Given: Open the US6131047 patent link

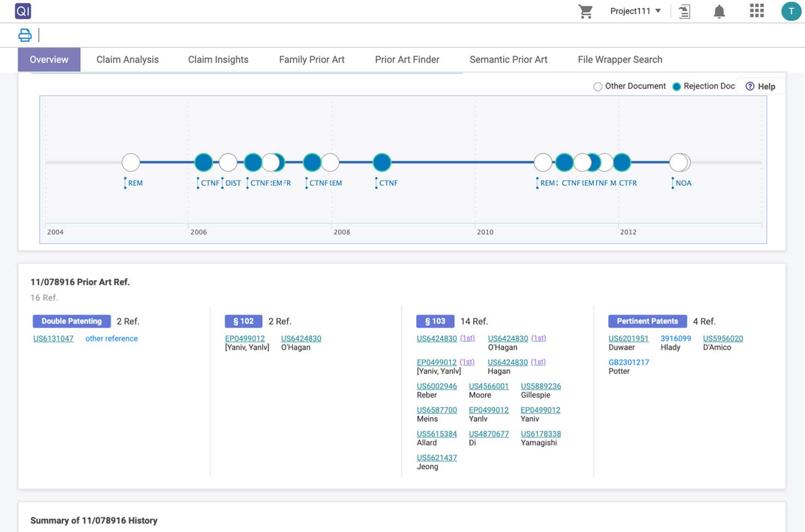Looking at the screenshot, I should 53,339.
